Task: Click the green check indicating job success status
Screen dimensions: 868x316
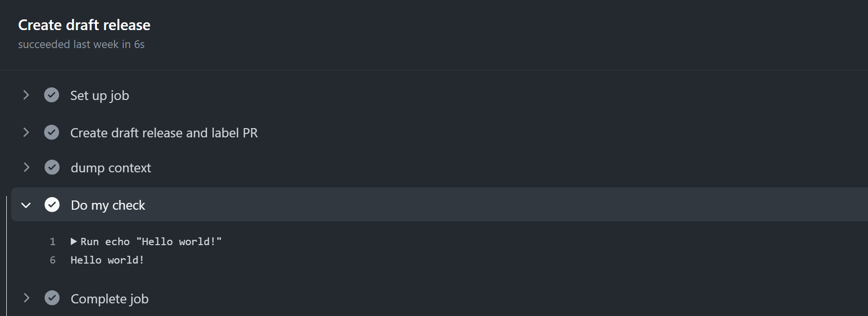Action: click(x=51, y=95)
